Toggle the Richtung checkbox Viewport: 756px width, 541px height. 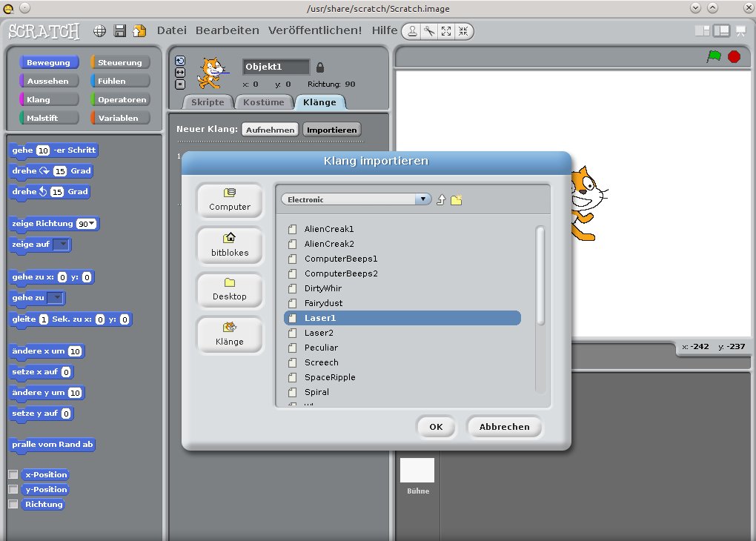tap(13, 504)
